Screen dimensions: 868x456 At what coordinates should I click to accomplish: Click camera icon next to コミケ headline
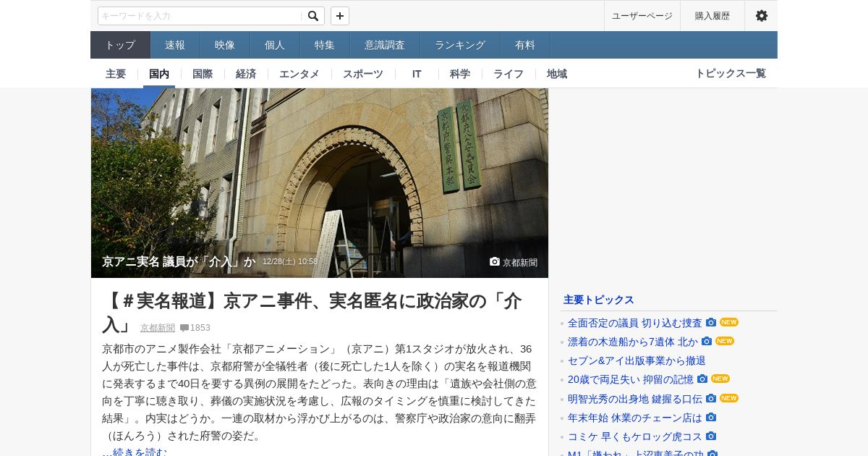point(711,436)
